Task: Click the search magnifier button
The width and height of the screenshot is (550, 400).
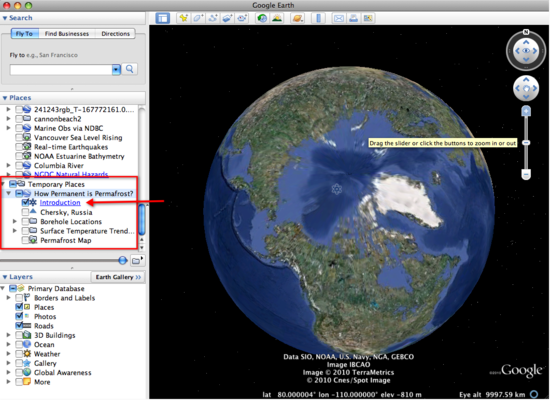Action: [130, 69]
